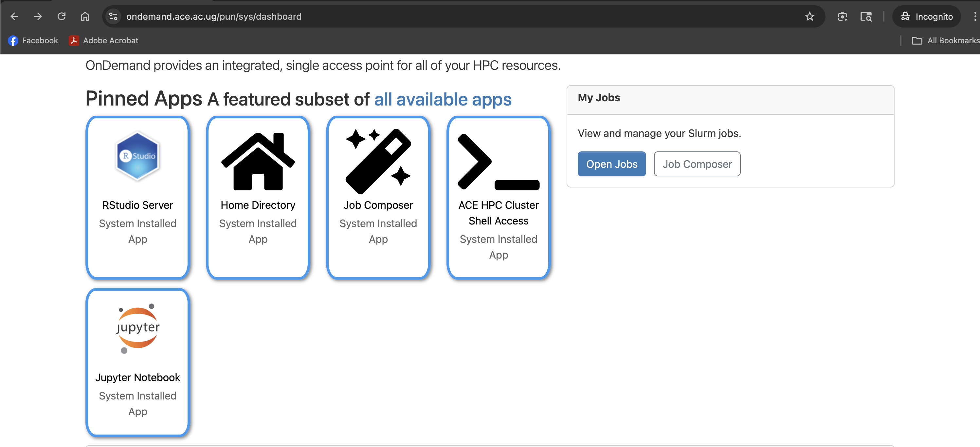This screenshot has height=447, width=980.
Task: Click the Job Composer outlined button
Action: 697,164
